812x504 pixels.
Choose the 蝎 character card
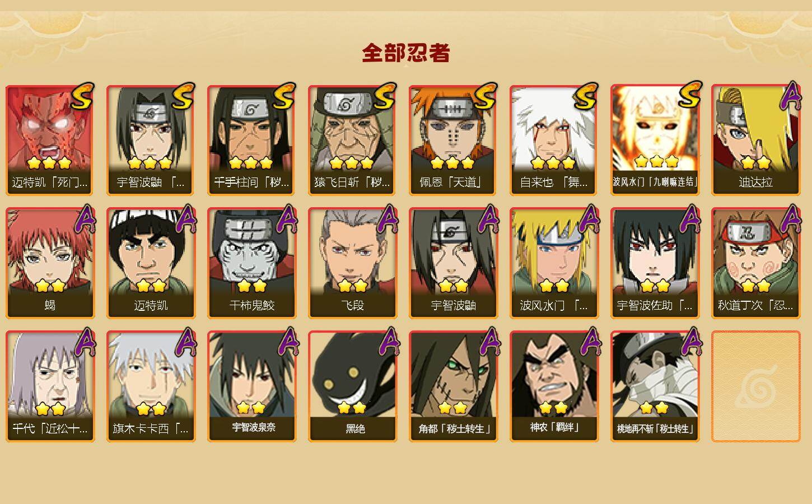pyautogui.click(x=50, y=263)
